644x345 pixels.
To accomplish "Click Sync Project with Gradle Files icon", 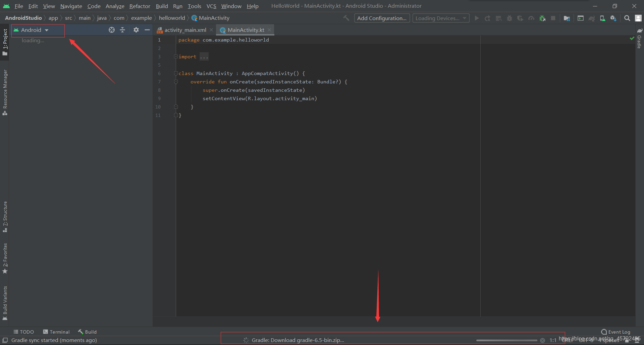I will click(592, 18).
